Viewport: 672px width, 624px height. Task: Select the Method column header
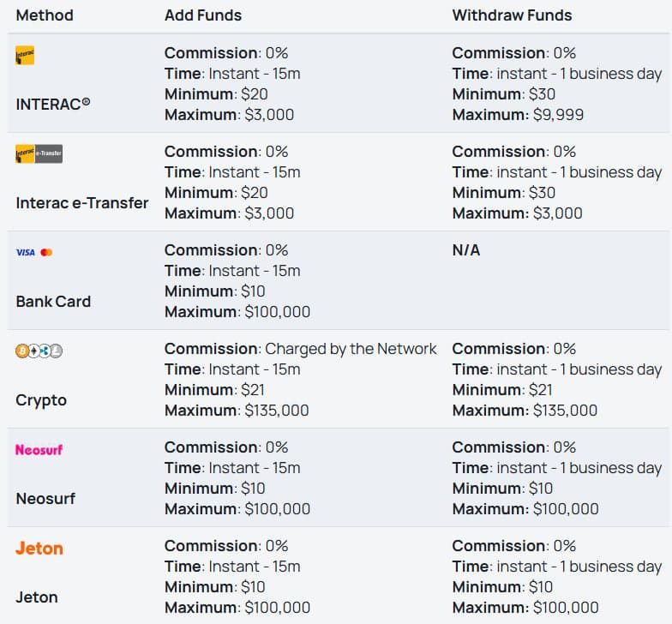(x=45, y=15)
